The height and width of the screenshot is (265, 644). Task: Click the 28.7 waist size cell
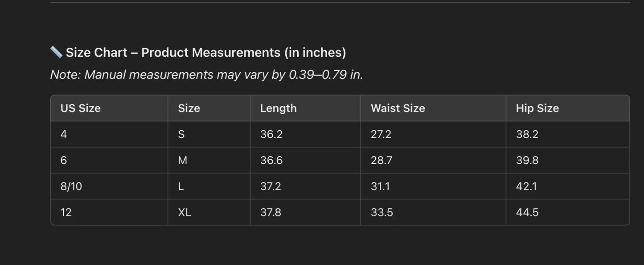coord(381,160)
